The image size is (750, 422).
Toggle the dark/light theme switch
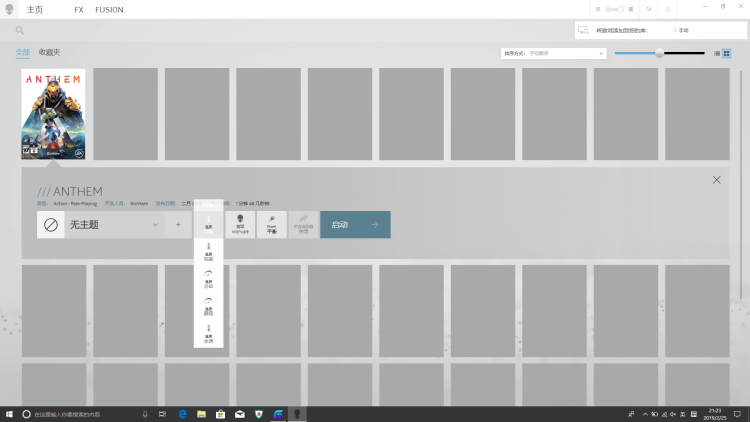[x=615, y=9]
